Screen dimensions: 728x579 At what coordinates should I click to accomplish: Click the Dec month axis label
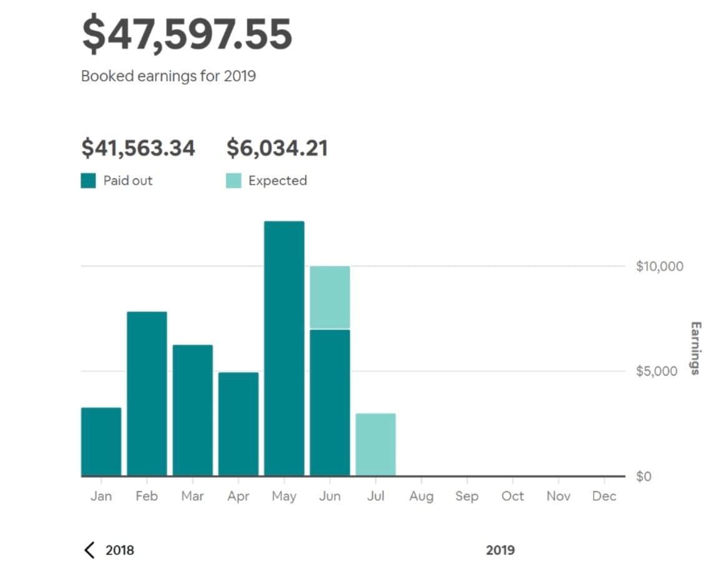tap(604, 497)
